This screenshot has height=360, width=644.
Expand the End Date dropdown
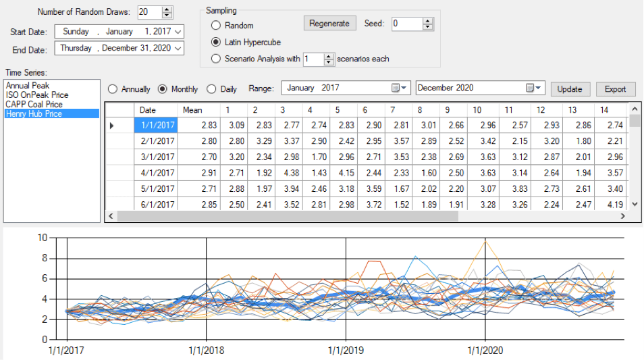[178, 48]
